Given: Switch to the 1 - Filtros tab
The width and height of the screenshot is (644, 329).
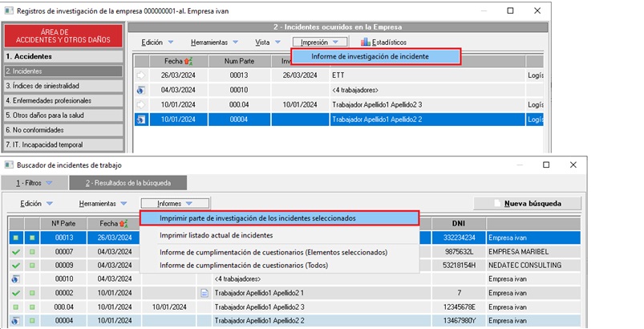Looking at the screenshot, I should pos(34,183).
